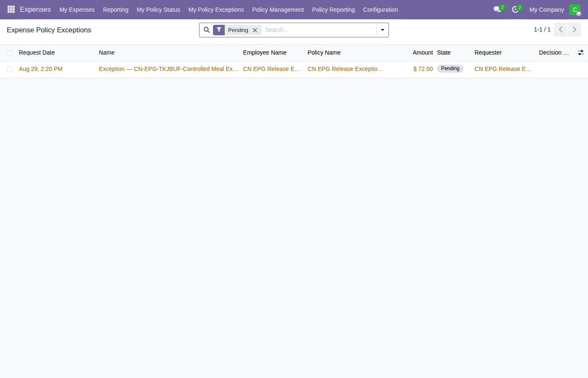This screenshot has height=378, width=588.
Task: Click the filter funnel icon
Action: (x=219, y=30)
